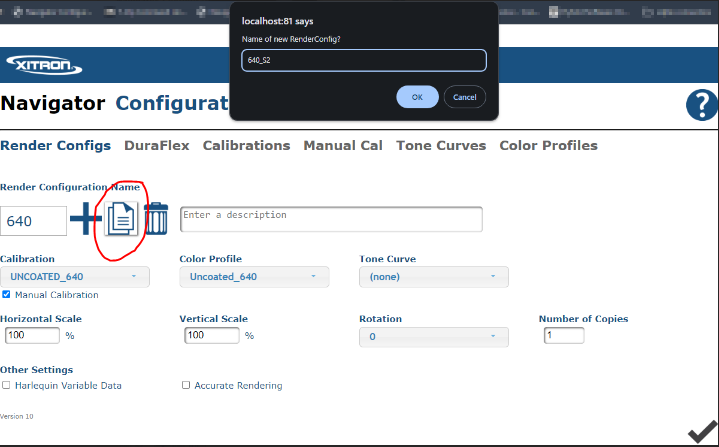Click the trash can delete icon
719x447 pixels.
(x=156, y=219)
